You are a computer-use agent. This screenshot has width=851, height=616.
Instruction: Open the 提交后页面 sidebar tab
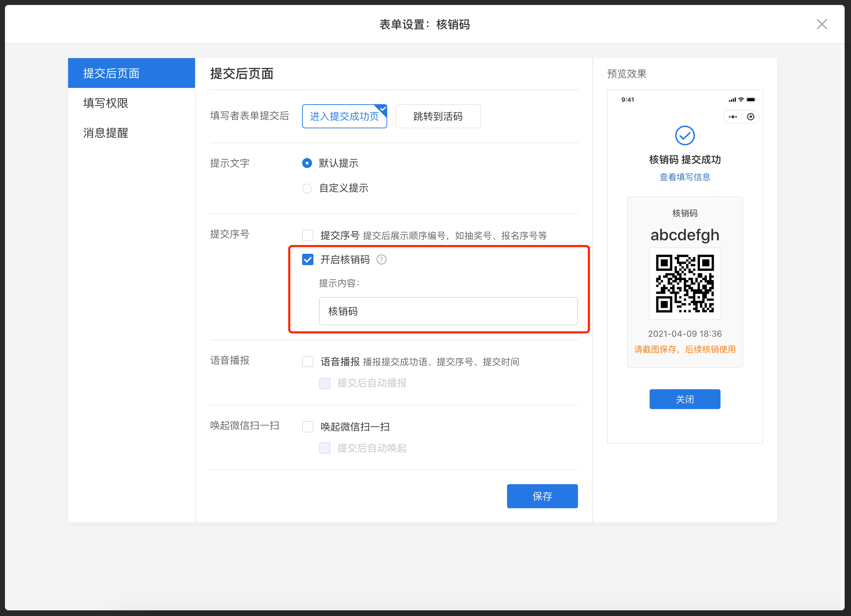point(131,73)
